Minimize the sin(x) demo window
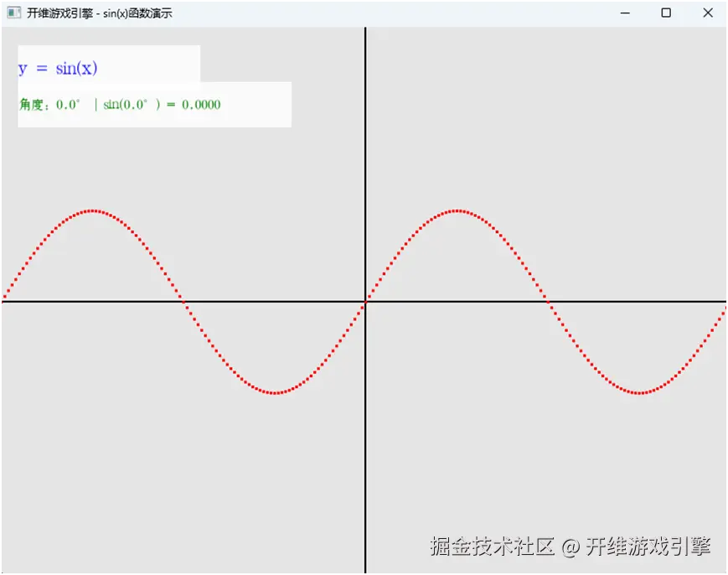 [625, 13]
